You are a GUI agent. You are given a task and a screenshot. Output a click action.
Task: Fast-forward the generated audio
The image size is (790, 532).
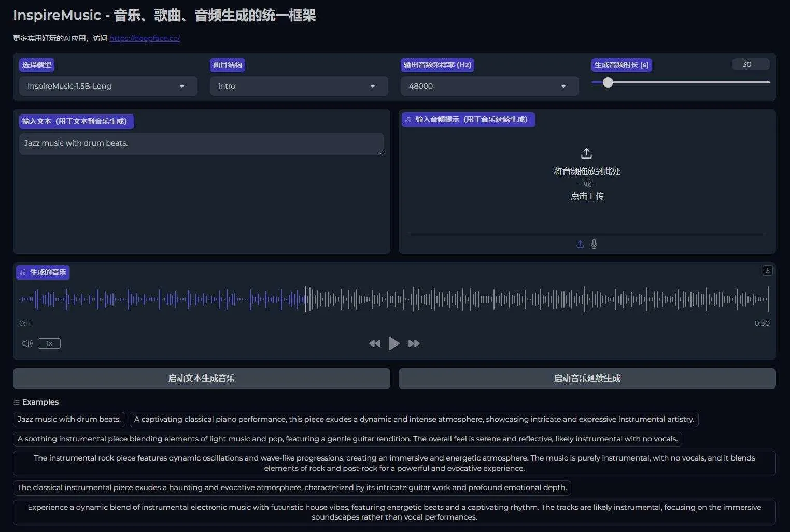click(x=414, y=343)
